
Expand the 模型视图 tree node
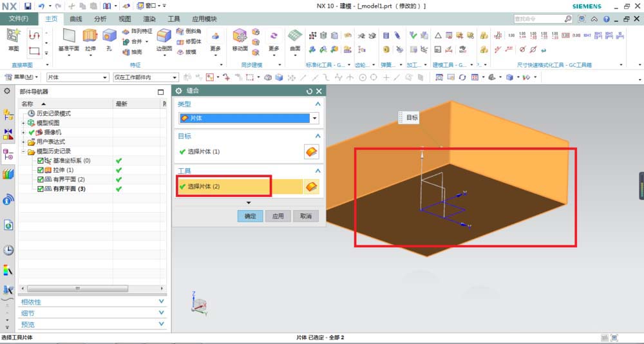pos(23,123)
